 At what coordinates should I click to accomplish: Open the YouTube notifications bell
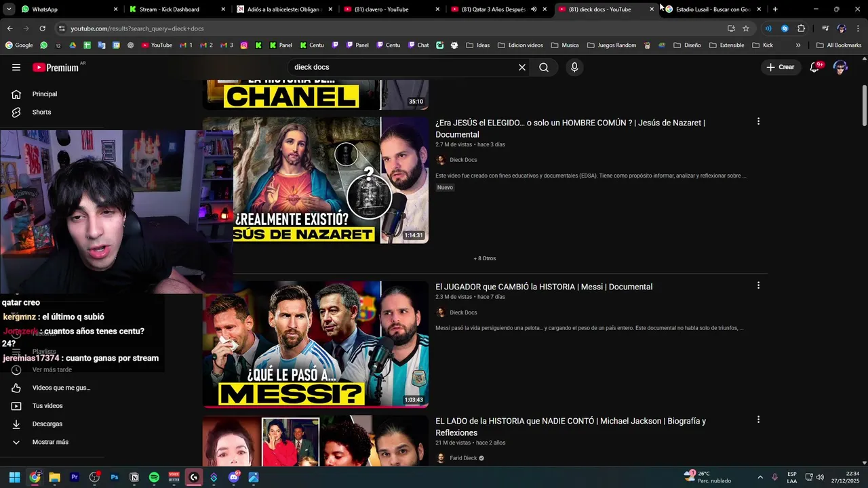coord(815,67)
